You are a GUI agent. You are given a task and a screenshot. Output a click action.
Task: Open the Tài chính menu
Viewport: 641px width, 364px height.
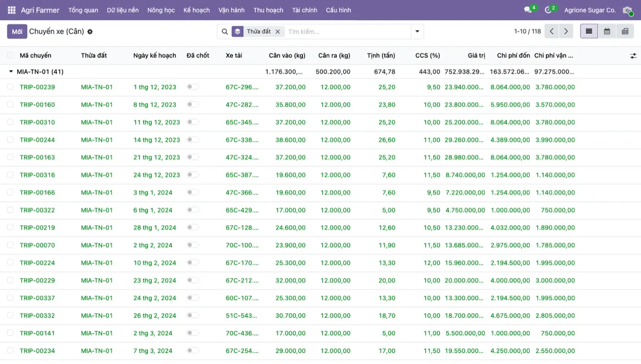304,10
